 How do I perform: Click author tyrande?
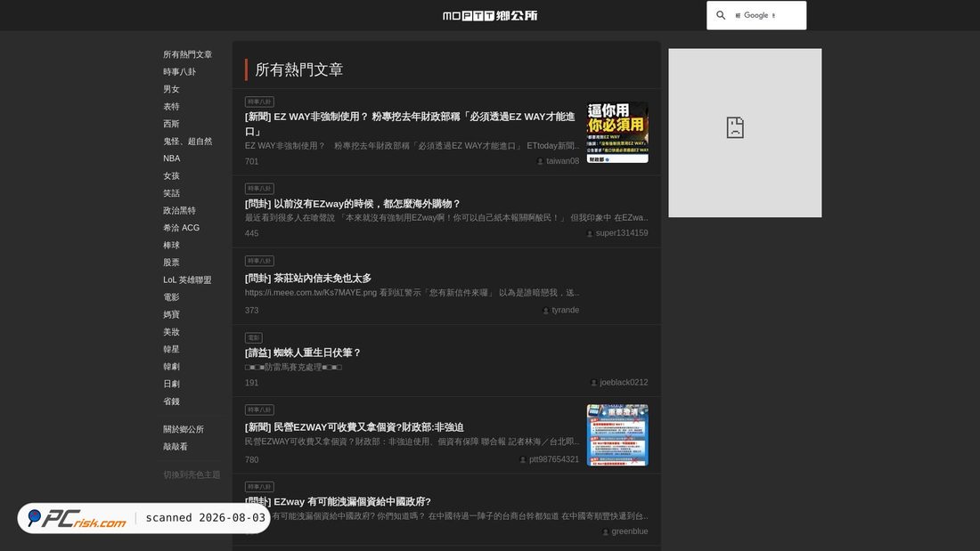[x=566, y=310]
